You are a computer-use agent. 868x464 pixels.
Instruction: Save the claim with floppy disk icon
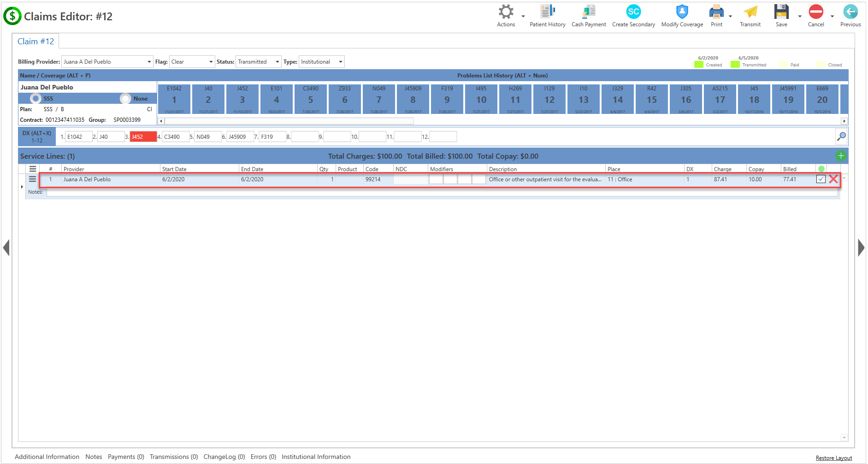click(781, 16)
